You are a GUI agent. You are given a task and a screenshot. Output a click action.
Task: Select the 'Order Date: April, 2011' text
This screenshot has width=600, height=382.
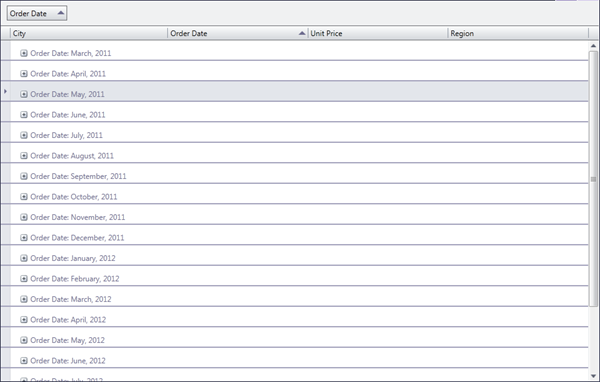68,73
